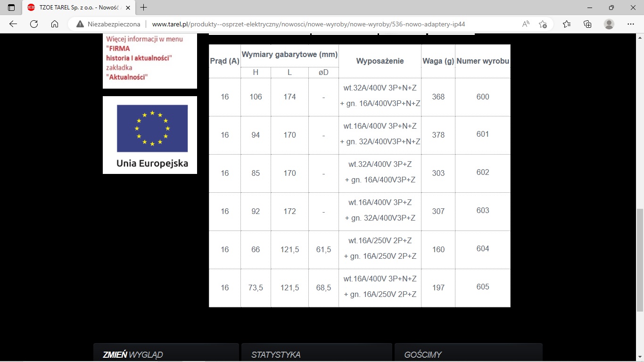This screenshot has width=644, height=362.
Task: Go to browser Home icon
Action: [x=55, y=24]
